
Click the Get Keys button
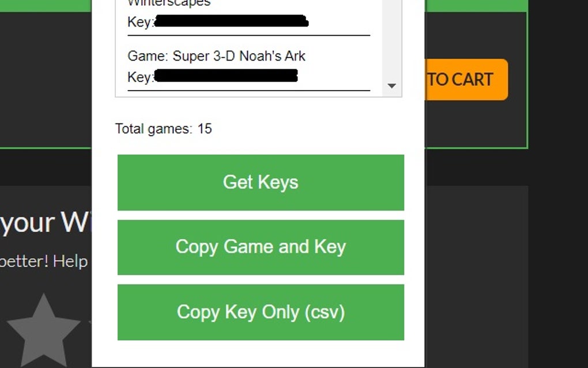(261, 182)
